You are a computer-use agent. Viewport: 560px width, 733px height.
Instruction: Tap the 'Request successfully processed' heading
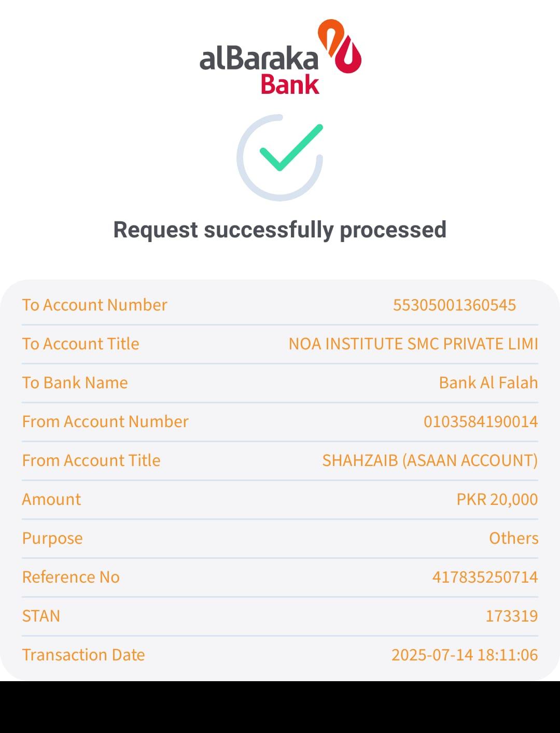click(279, 230)
